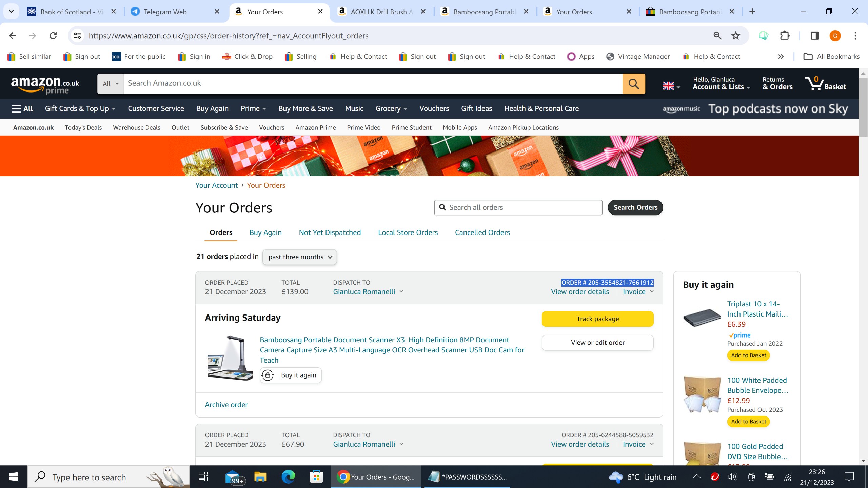Image resolution: width=868 pixels, height=488 pixels.
Task: Click the Bamboosang scanner product thumbnail
Action: click(x=230, y=358)
